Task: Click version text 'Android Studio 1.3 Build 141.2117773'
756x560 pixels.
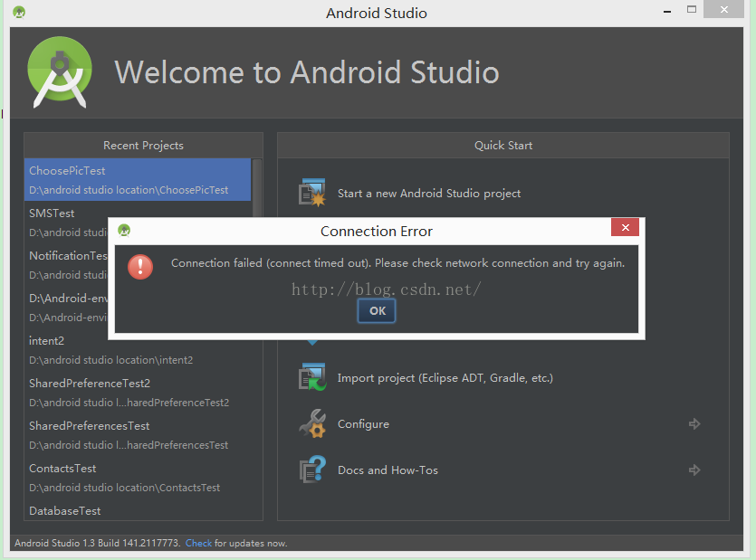Action: click(97, 543)
